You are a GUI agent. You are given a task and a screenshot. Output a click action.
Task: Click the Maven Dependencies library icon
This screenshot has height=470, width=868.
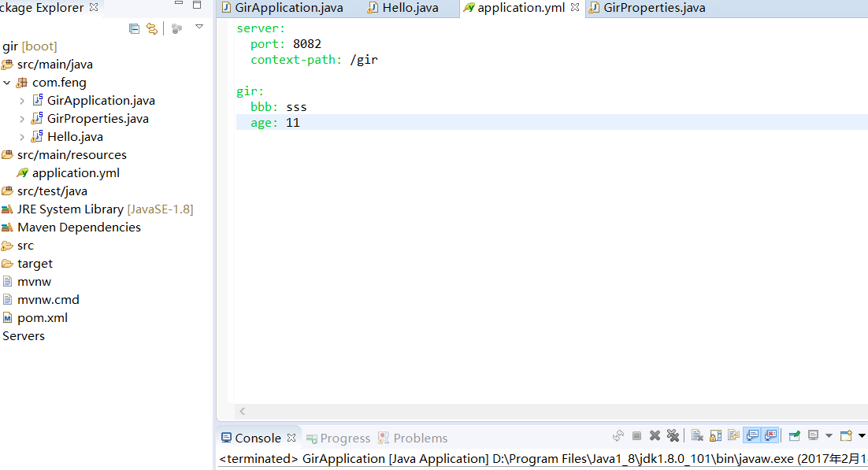coord(6,228)
